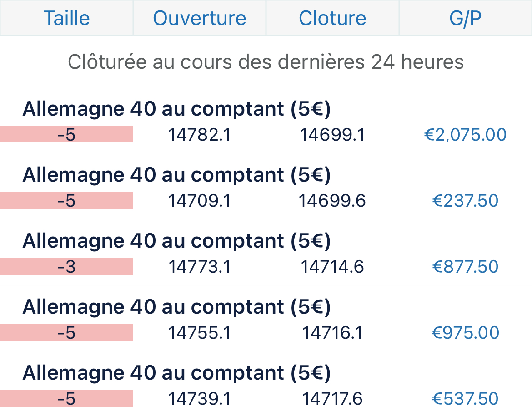Sort positions by G/P column
532x417 pixels.
pos(465,18)
